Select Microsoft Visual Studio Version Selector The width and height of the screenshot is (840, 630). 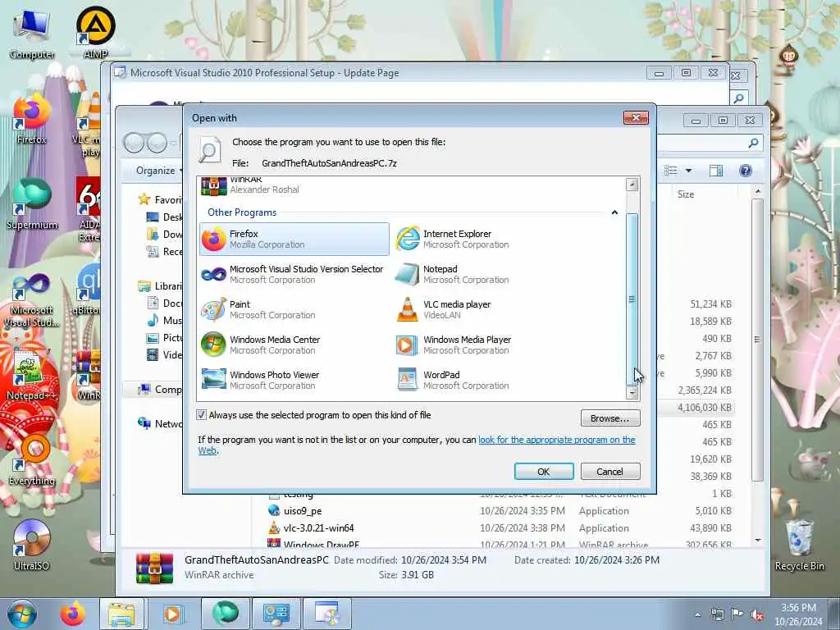[x=294, y=274]
